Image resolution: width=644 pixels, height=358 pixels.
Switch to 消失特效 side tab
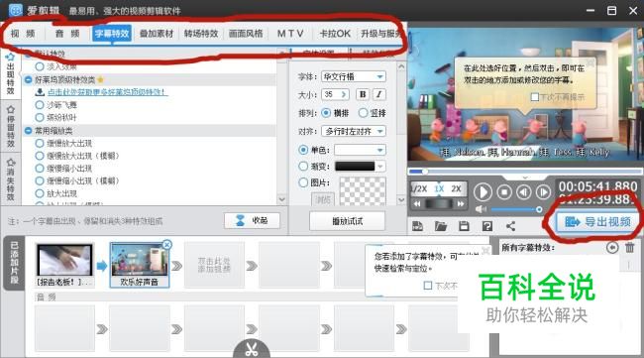point(10,179)
